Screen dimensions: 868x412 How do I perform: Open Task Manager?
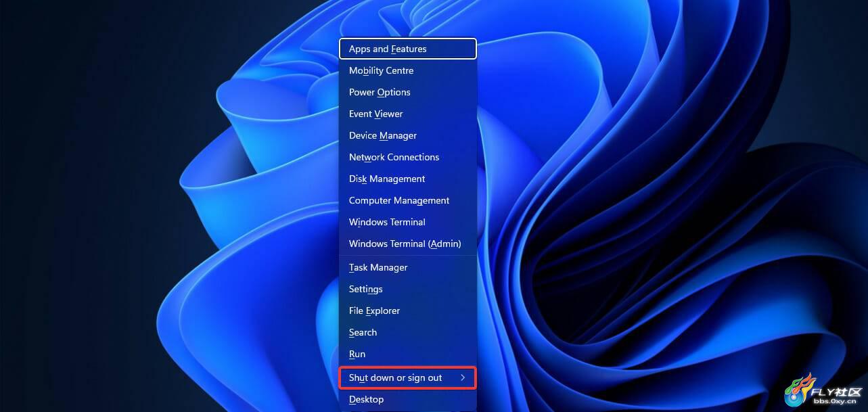pyautogui.click(x=408, y=267)
